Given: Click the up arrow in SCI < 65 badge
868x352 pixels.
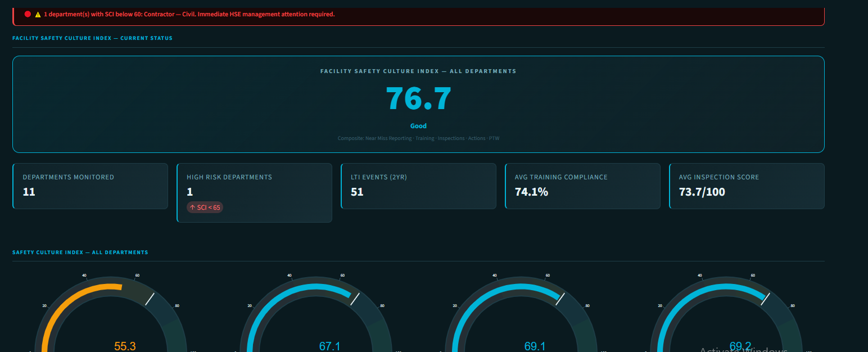Looking at the screenshot, I should tap(192, 207).
